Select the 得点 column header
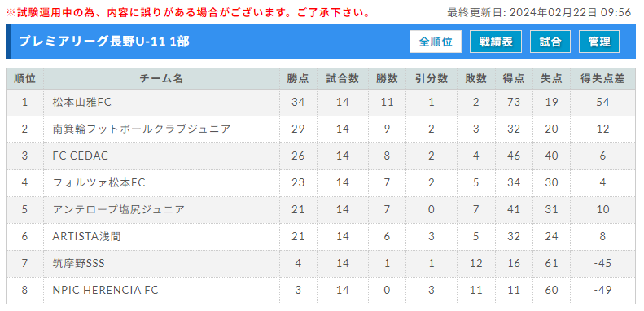The image size is (644, 311). (514, 79)
